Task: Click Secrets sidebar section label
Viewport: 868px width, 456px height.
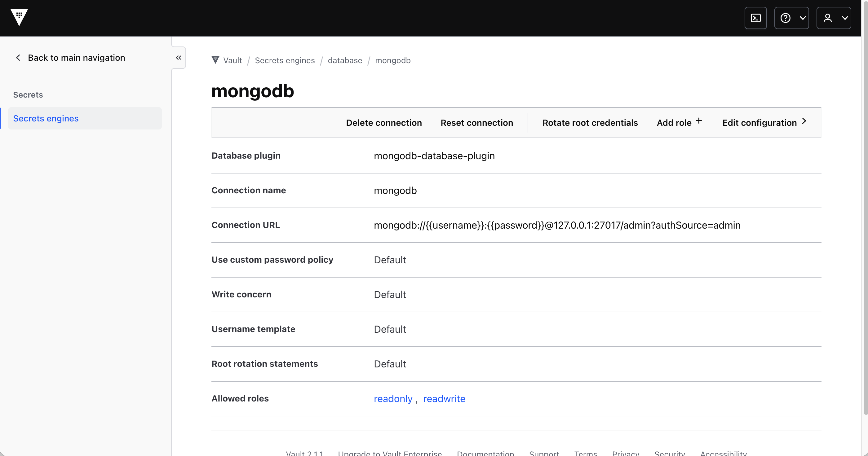Action: click(28, 94)
